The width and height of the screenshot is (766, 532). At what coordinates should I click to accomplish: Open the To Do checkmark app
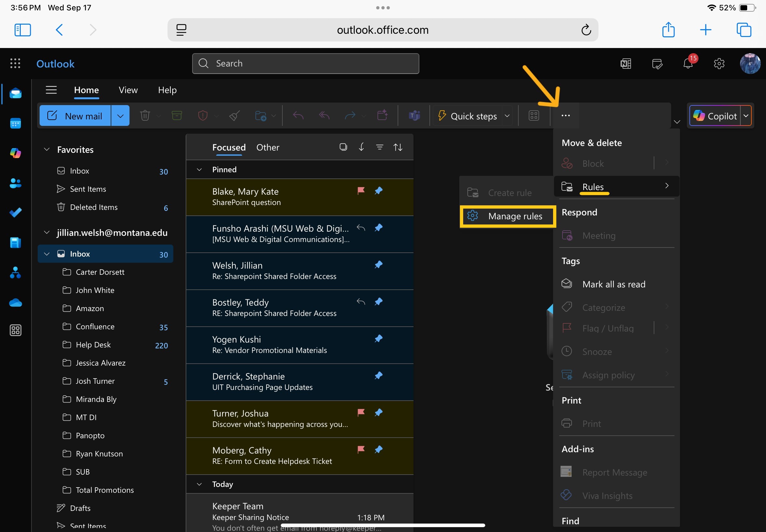[15, 212]
